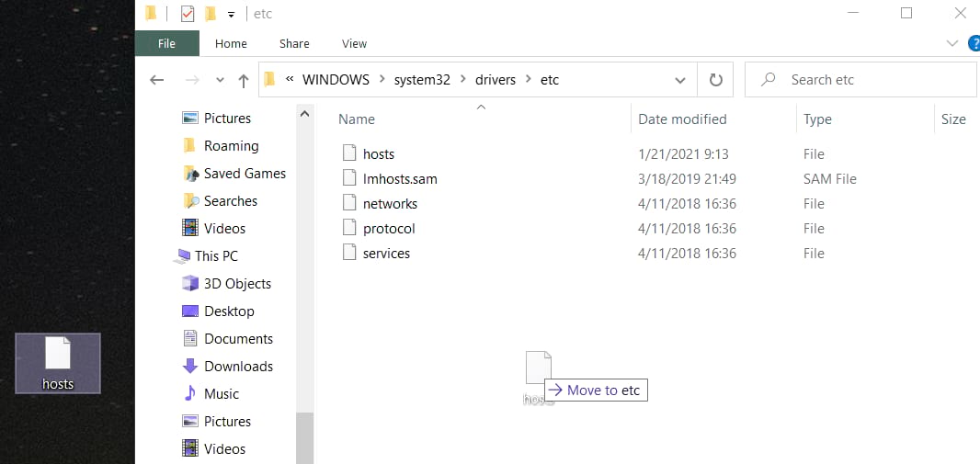Viewport: 980px width, 464px height.
Task: Open the Help question mark icon
Action: [974, 43]
